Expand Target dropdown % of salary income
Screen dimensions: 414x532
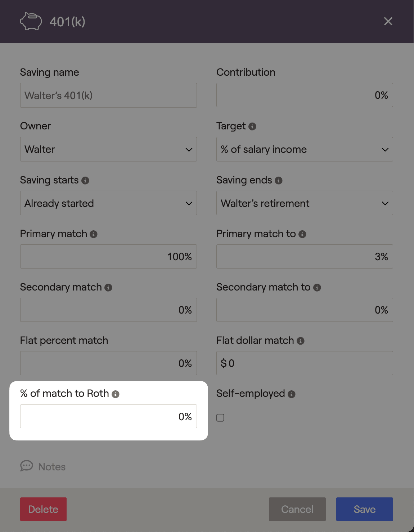[305, 149]
